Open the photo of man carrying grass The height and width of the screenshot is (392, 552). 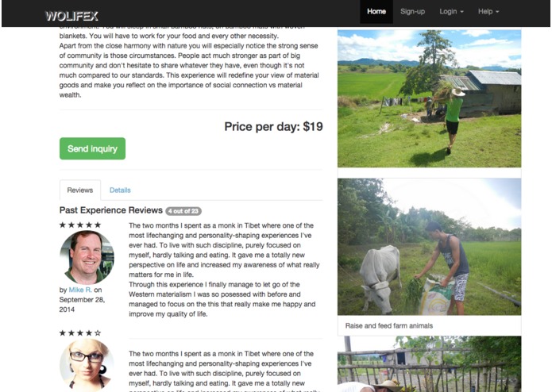pos(429,98)
